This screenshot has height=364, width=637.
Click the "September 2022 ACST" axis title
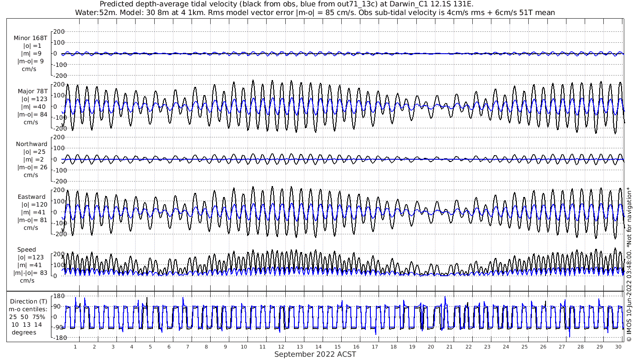click(x=315, y=354)
